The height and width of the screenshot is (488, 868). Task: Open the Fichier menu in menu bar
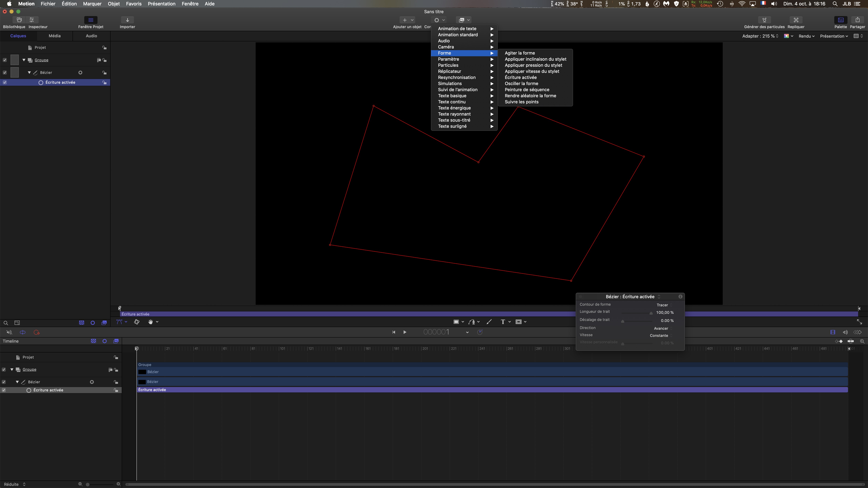coord(48,4)
